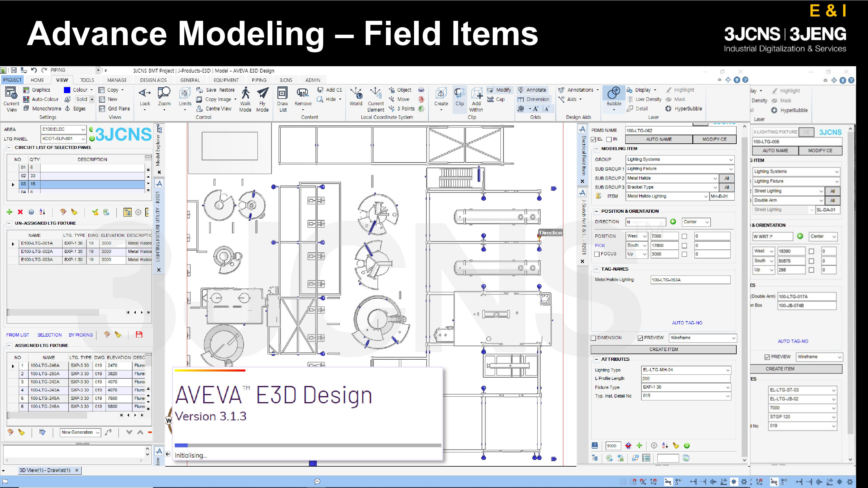The width and height of the screenshot is (868, 488).
Task: Open the HOME ribbon tab
Action: coord(37,80)
